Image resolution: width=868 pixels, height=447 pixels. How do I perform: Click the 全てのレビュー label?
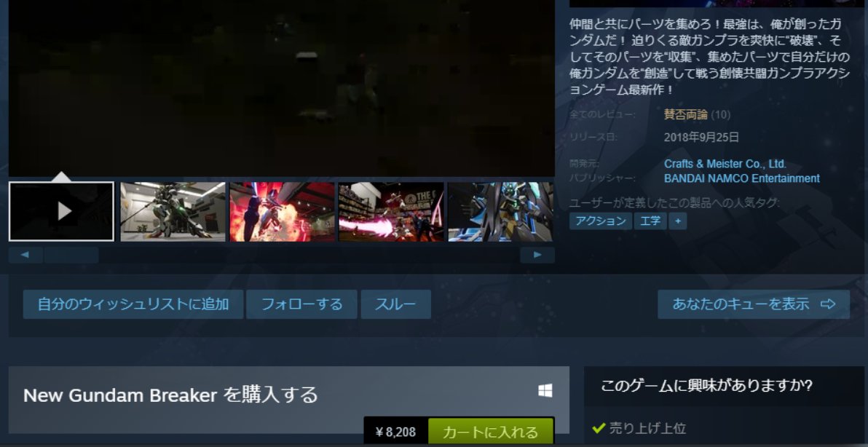602,115
